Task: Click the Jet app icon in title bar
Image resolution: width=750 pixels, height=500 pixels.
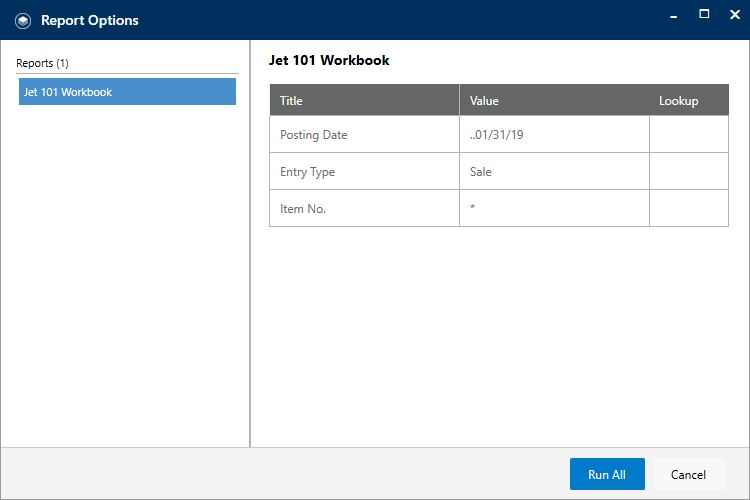Action: [22, 21]
